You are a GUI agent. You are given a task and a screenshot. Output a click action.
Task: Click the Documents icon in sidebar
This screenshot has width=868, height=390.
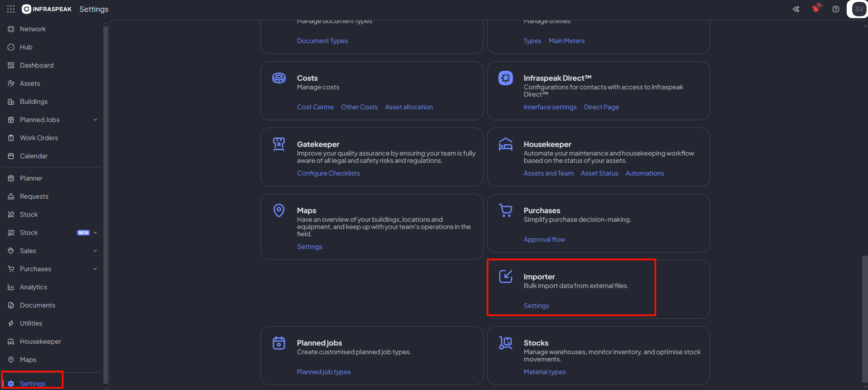[x=11, y=305]
